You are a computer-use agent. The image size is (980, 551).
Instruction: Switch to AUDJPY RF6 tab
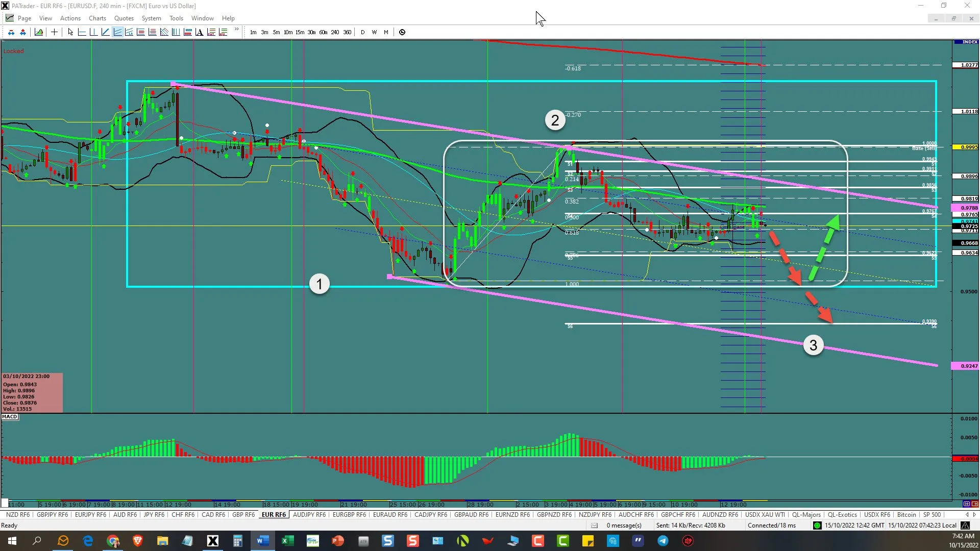tap(309, 514)
